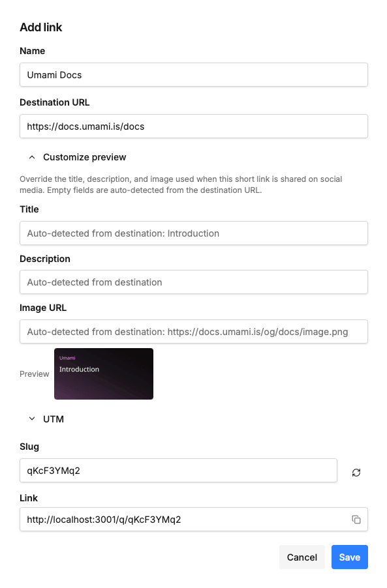
Task: Click the Slug field label
Action: tap(29, 447)
